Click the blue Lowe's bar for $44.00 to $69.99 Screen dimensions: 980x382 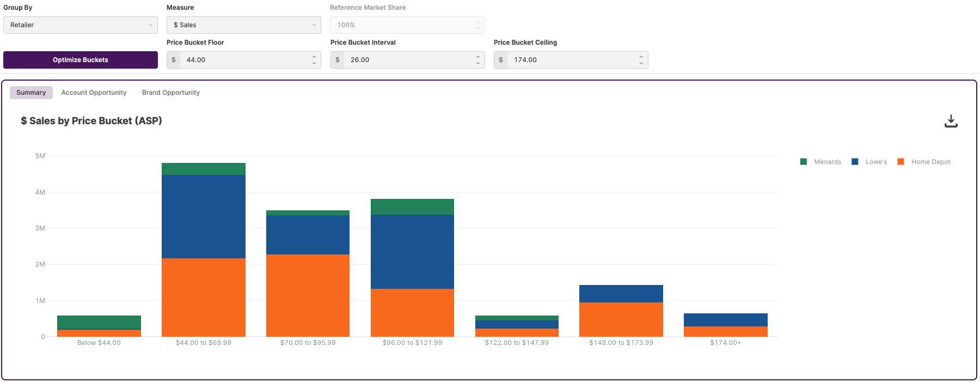point(204,216)
